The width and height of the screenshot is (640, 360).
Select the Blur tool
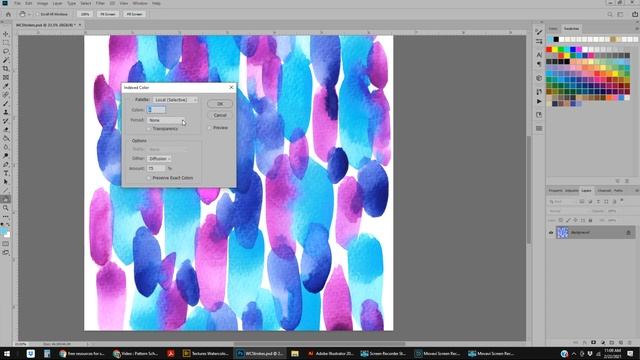6,147
